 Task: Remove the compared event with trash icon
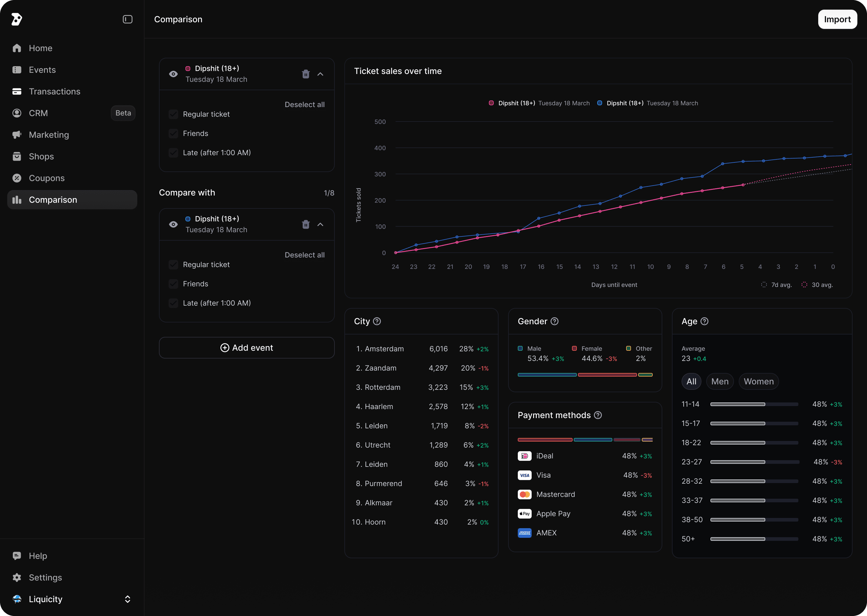click(x=306, y=225)
